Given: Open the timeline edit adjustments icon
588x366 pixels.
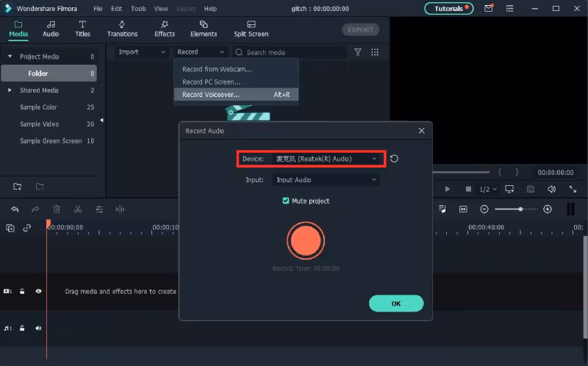Looking at the screenshot, I should [99, 209].
